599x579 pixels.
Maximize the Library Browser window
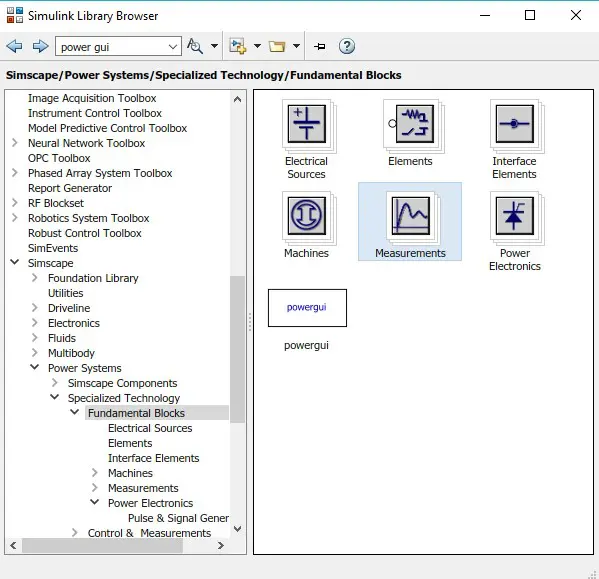pyautogui.click(x=530, y=15)
